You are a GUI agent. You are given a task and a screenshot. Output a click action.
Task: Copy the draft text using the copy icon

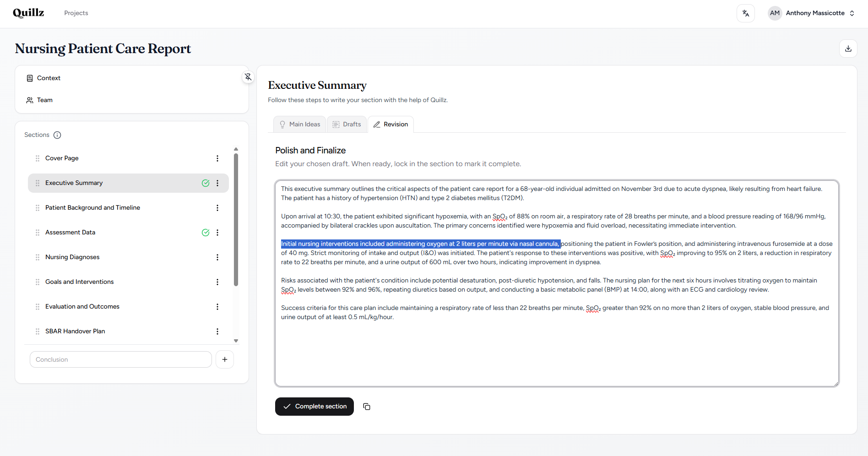366,407
